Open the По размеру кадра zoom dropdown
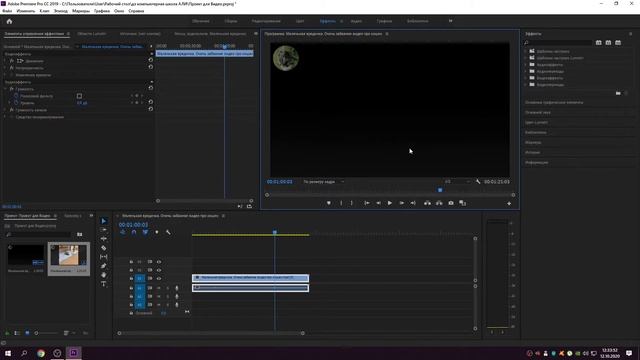640x360 pixels. tap(323, 182)
